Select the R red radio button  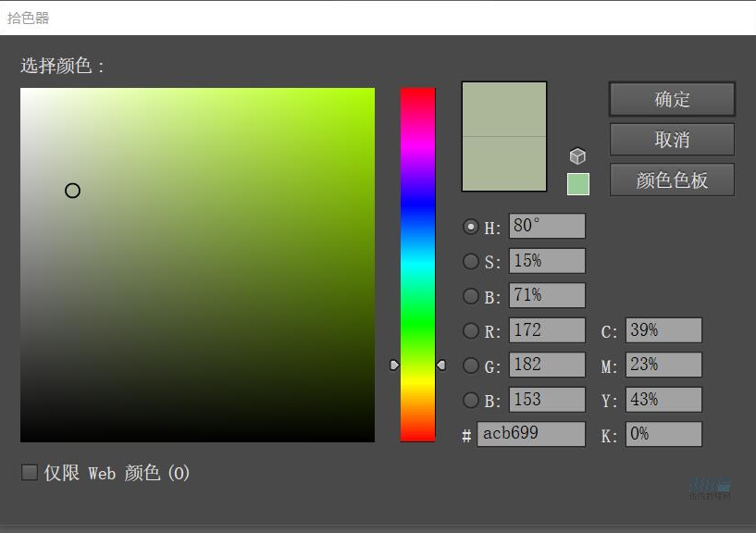[x=471, y=330]
